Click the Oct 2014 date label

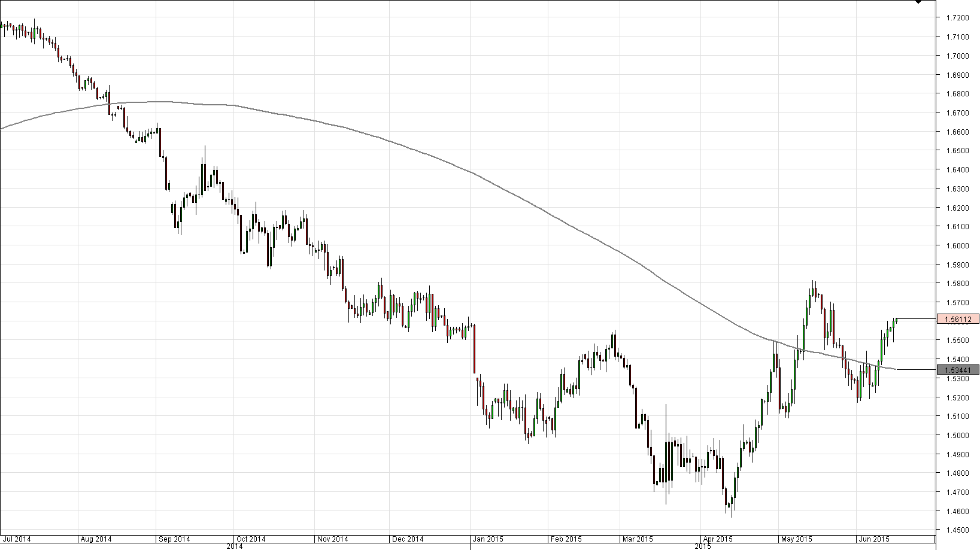[251, 539]
